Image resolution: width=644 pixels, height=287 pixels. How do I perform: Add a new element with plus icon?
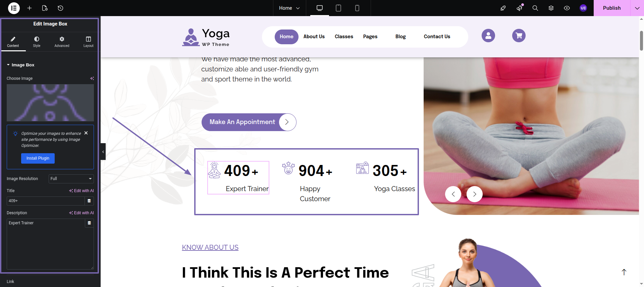(30, 8)
